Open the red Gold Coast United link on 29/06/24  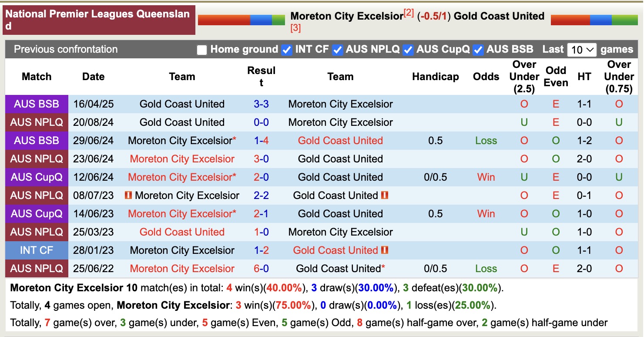[x=341, y=141]
